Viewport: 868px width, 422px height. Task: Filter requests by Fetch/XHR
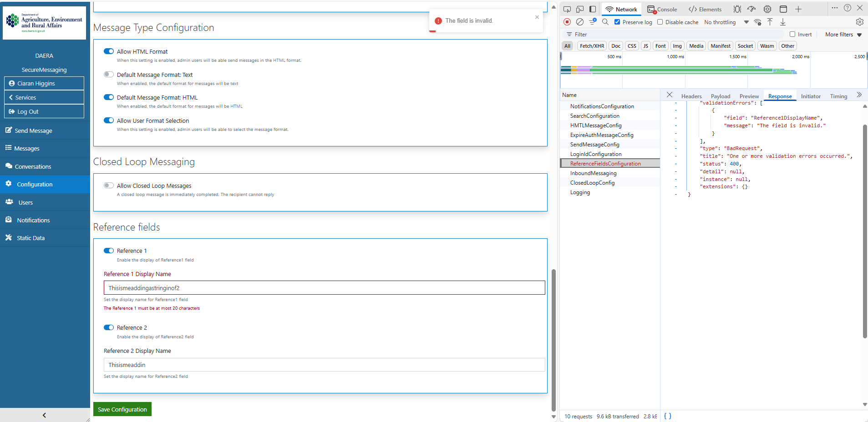pyautogui.click(x=592, y=46)
